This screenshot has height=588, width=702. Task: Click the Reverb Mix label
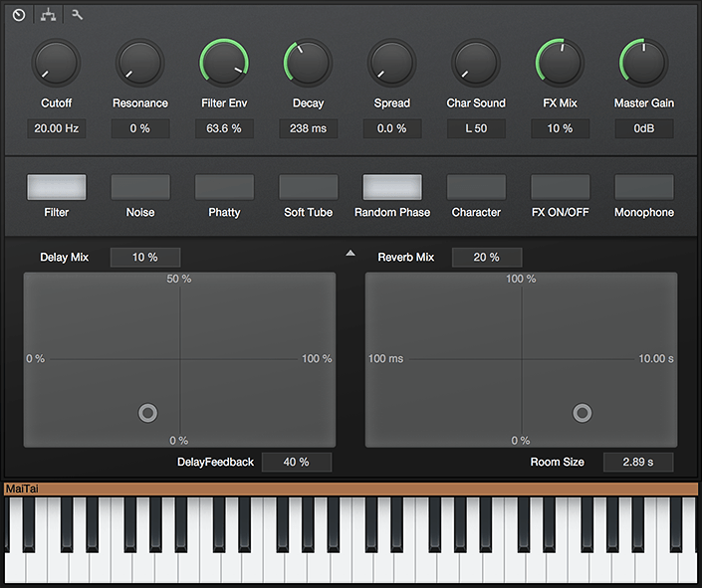tap(406, 258)
